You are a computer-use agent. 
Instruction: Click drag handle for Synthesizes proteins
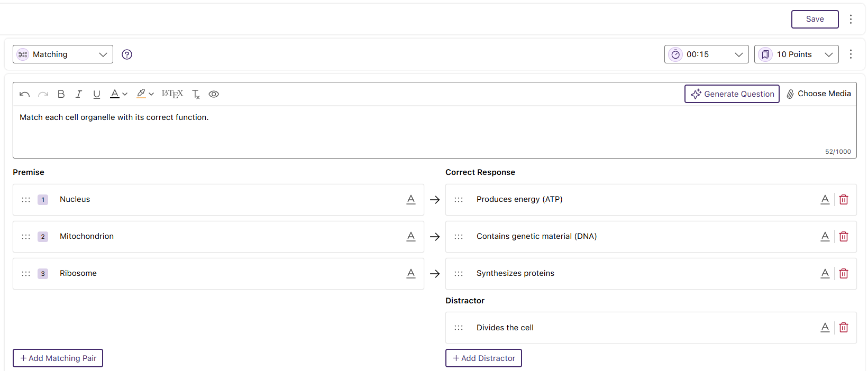(459, 274)
